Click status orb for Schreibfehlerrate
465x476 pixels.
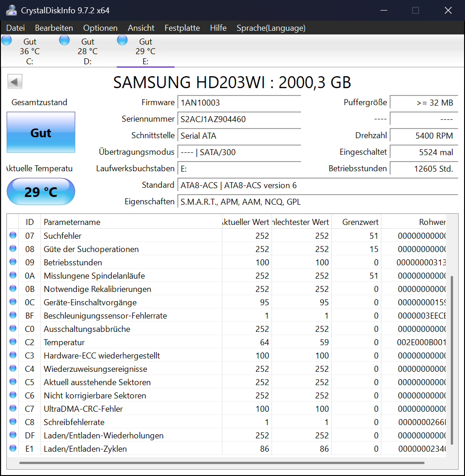13,422
